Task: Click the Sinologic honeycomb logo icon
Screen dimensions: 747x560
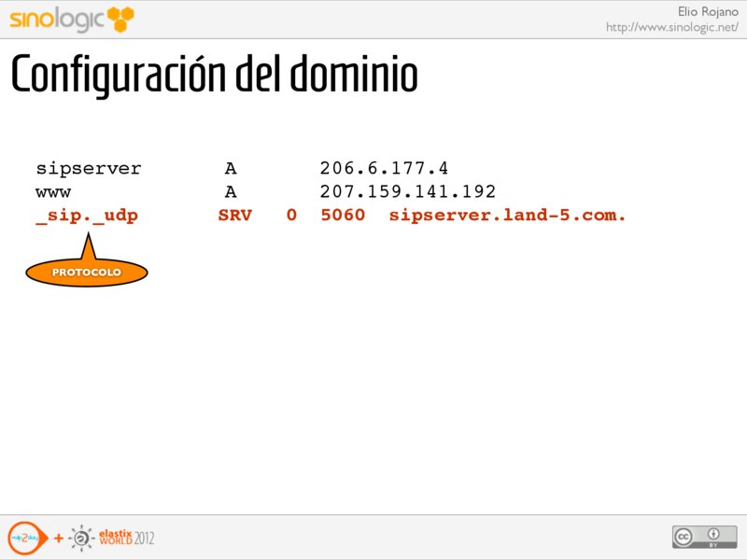Action: [120, 17]
